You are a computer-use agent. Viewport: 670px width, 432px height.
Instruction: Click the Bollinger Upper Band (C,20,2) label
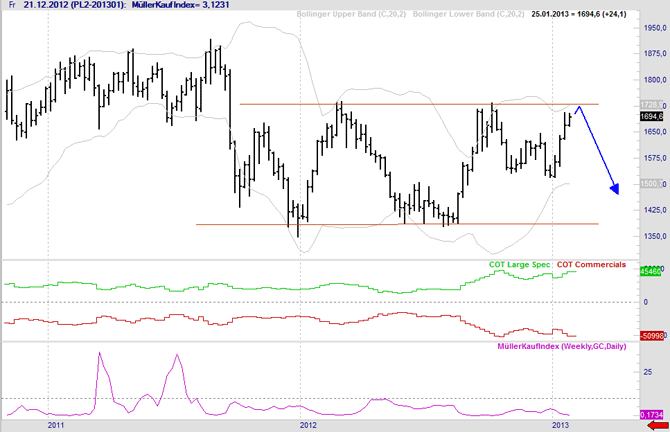(351, 14)
